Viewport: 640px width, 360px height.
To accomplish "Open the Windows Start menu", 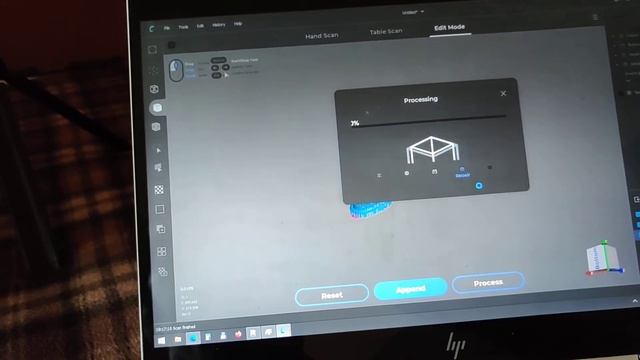I will pyautogui.click(x=162, y=340).
